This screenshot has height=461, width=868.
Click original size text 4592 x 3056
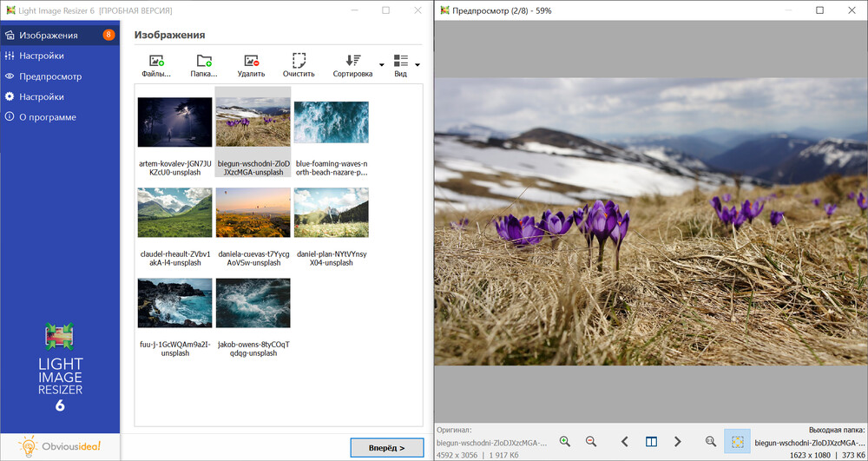pos(459,454)
